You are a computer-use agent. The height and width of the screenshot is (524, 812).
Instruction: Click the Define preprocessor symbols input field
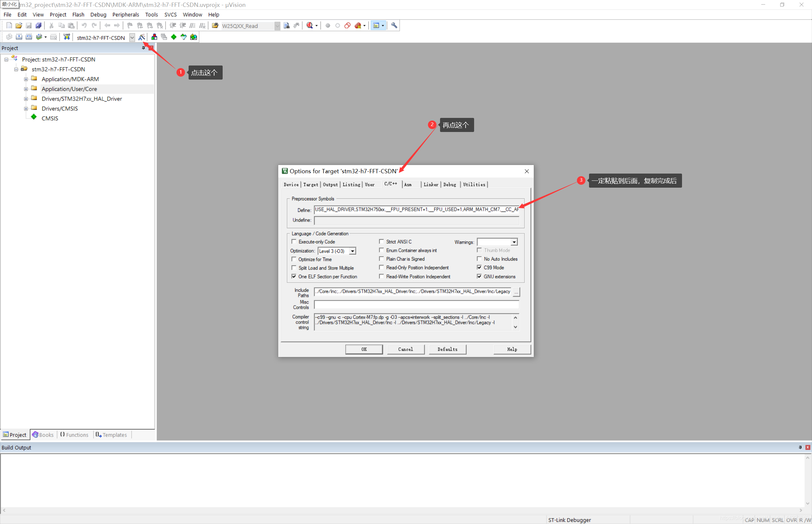[x=418, y=209]
